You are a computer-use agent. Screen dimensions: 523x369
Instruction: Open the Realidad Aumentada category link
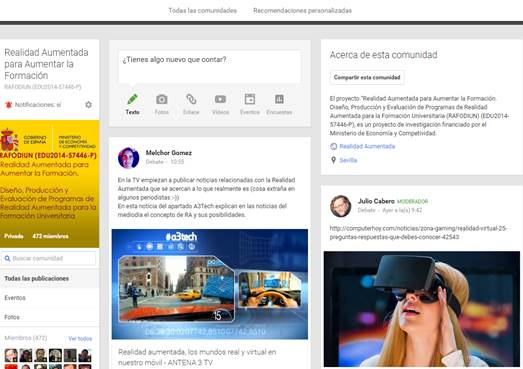(x=367, y=146)
